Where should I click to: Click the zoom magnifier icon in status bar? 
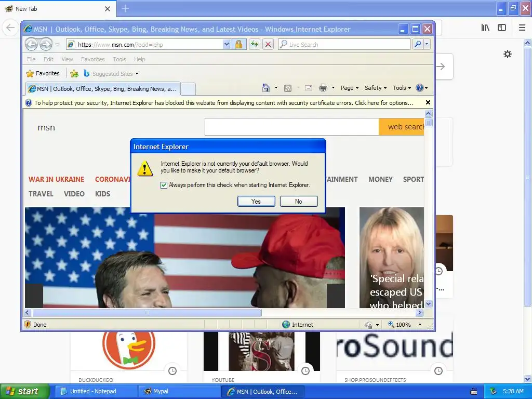391,324
